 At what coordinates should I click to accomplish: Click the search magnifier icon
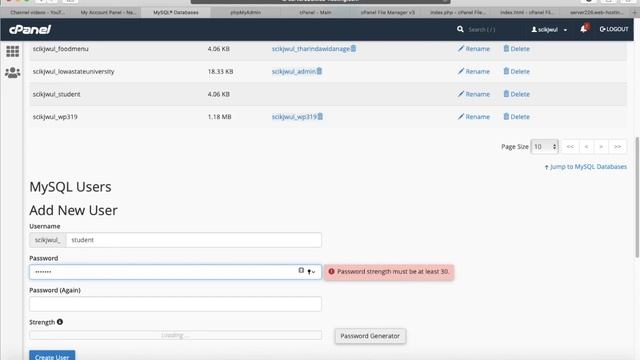click(x=460, y=29)
